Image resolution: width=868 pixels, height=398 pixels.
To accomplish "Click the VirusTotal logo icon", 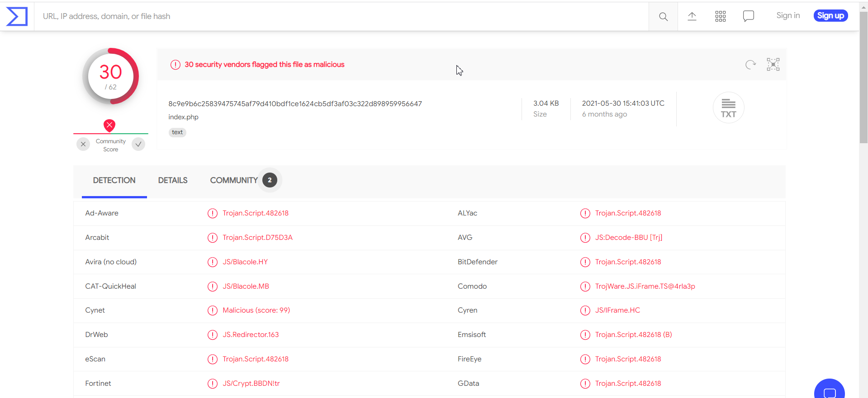I will coord(17,16).
